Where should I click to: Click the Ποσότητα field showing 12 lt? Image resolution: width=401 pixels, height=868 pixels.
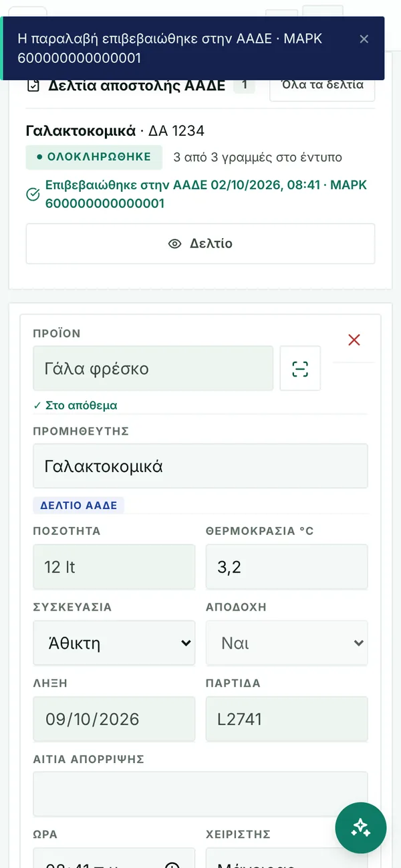click(114, 566)
